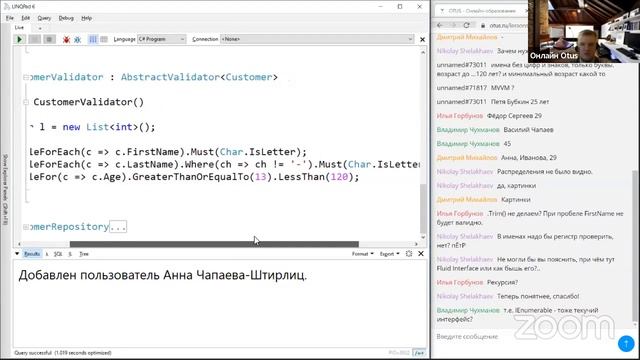Close the query tab with the X

422,40
